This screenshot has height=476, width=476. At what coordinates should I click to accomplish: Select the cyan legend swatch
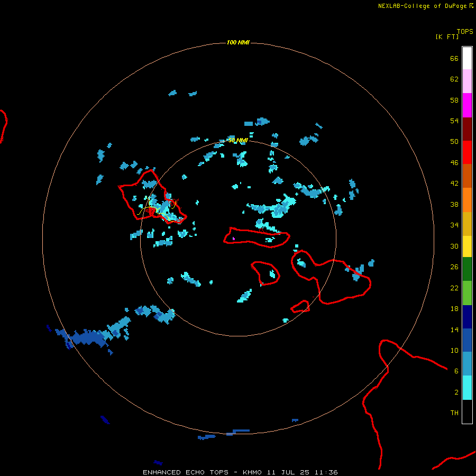coord(467,388)
